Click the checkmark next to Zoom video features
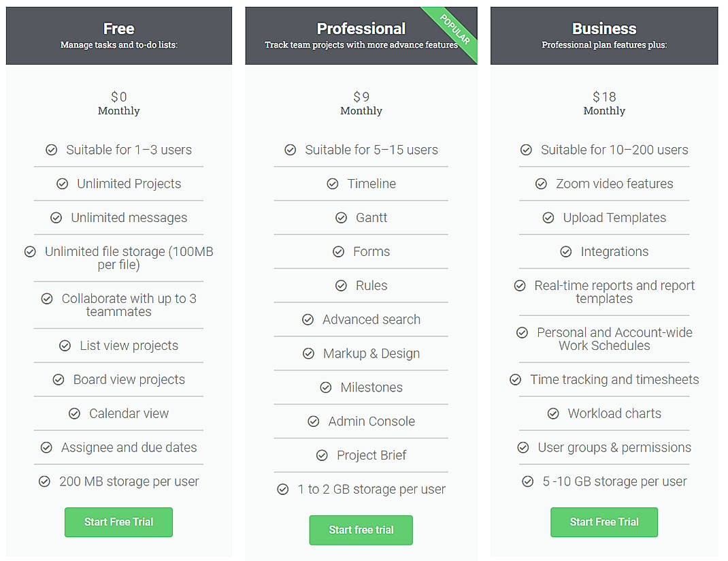Screen dimensions: 728x561 point(541,184)
